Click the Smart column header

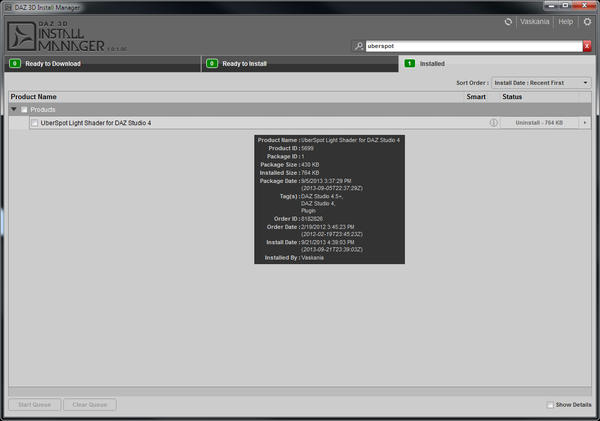476,97
